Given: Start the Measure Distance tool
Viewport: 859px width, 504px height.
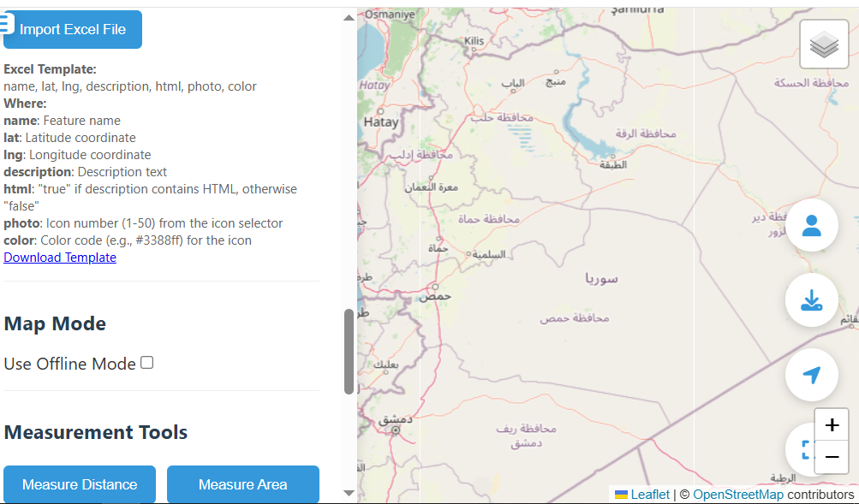Looking at the screenshot, I should [80, 484].
